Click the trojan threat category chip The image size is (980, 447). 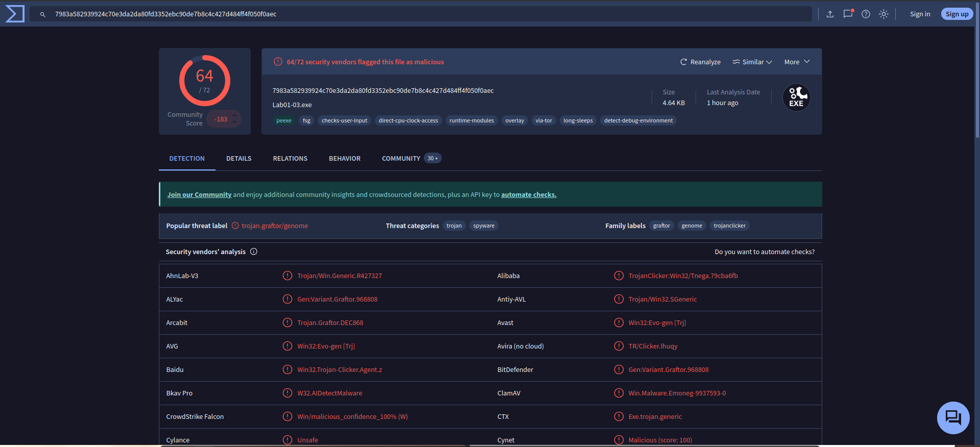click(454, 226)
